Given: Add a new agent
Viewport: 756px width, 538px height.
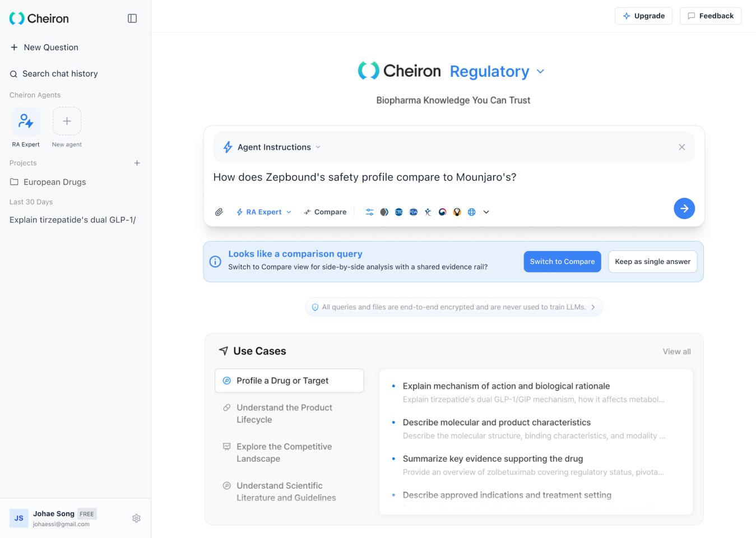Looking at the screenshot, I should 67,127.
